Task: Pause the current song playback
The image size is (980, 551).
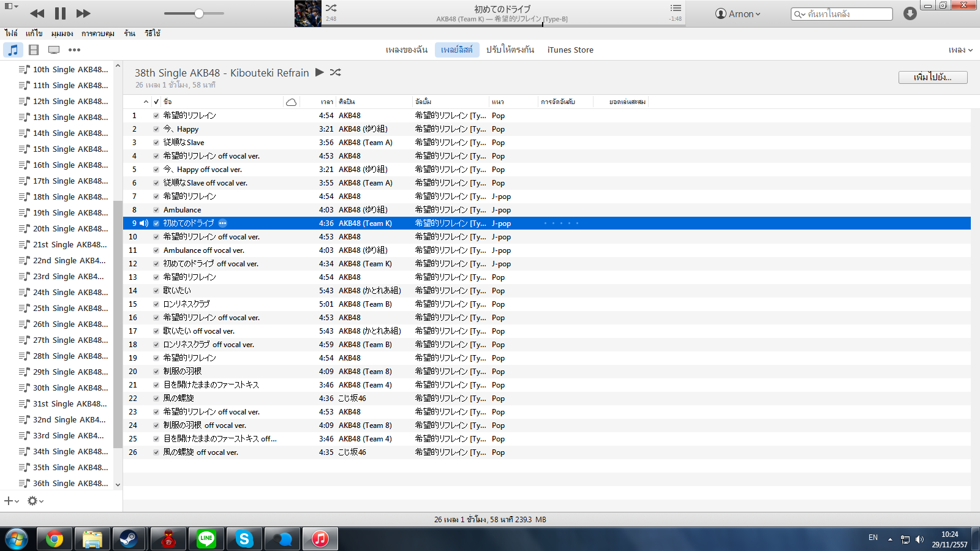Action: pos(60,13)
